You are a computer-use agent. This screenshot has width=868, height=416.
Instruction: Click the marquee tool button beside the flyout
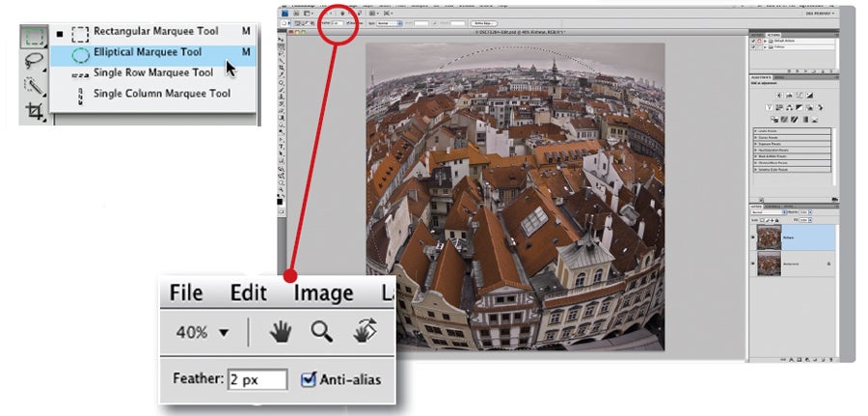(x=35, y=36)
